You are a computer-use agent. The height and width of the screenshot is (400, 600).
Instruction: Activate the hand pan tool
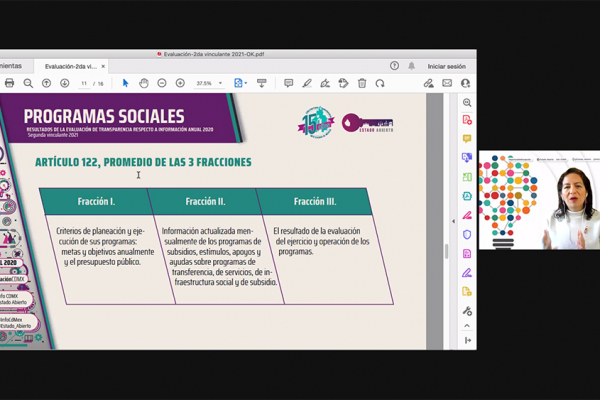[143, 83]
